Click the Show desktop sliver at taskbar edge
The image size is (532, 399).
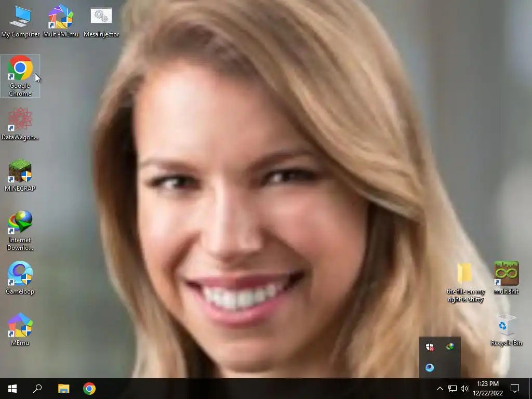pos(530,389)
